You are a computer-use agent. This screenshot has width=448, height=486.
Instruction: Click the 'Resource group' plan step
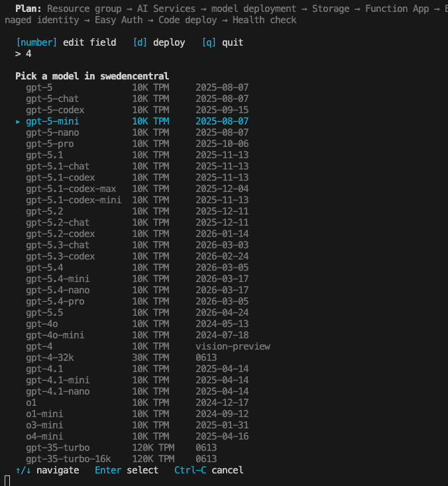pyautogui.click(x=84, y=9)
